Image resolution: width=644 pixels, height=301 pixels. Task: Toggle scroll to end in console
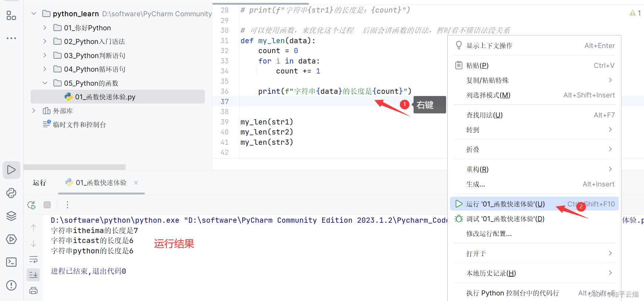click(x=33, y=275)
